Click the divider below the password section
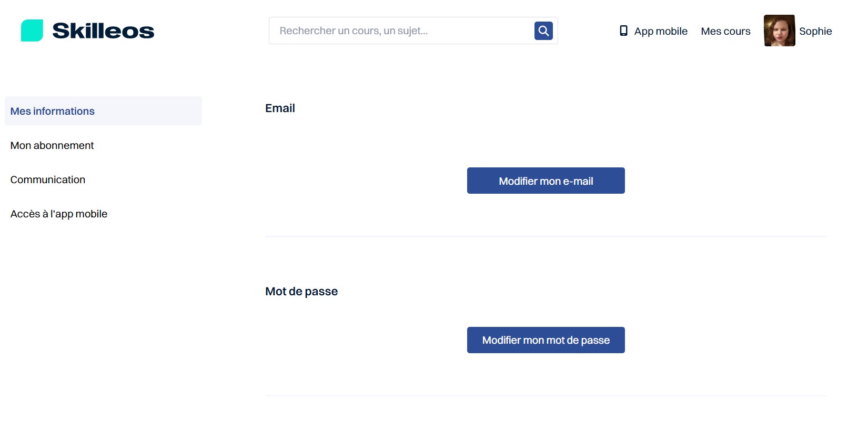Image resolution: width=868 pixels, height=429 pixels. [x=546, y=396]
